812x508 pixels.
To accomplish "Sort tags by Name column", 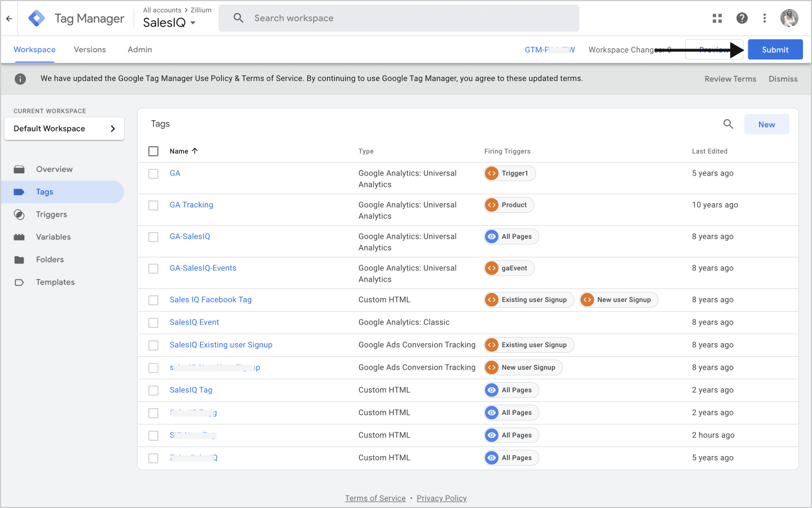I will pyautogui.click(x=184, y=151).
